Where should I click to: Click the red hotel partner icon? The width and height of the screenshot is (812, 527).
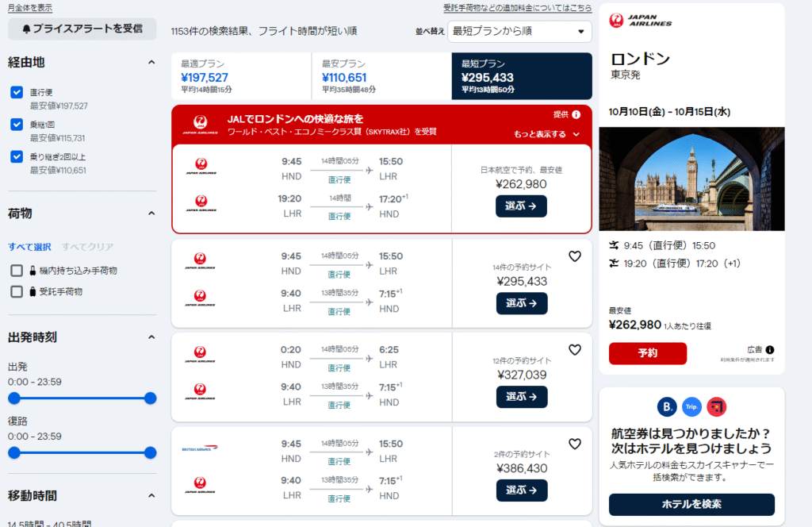(x=717, y=407)
